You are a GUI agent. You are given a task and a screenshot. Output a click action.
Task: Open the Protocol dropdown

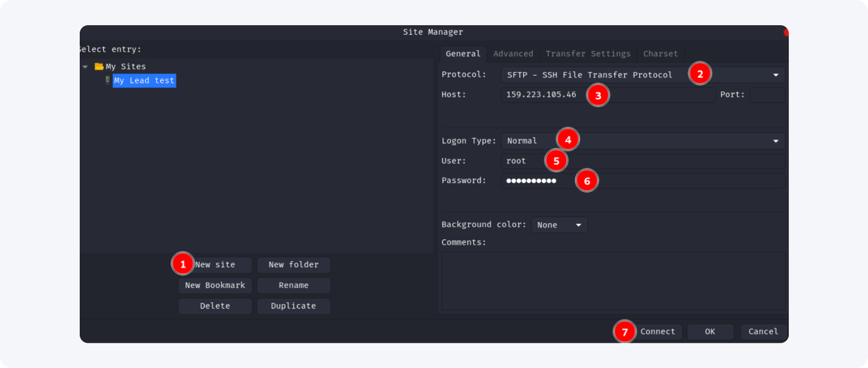(775, 75)
